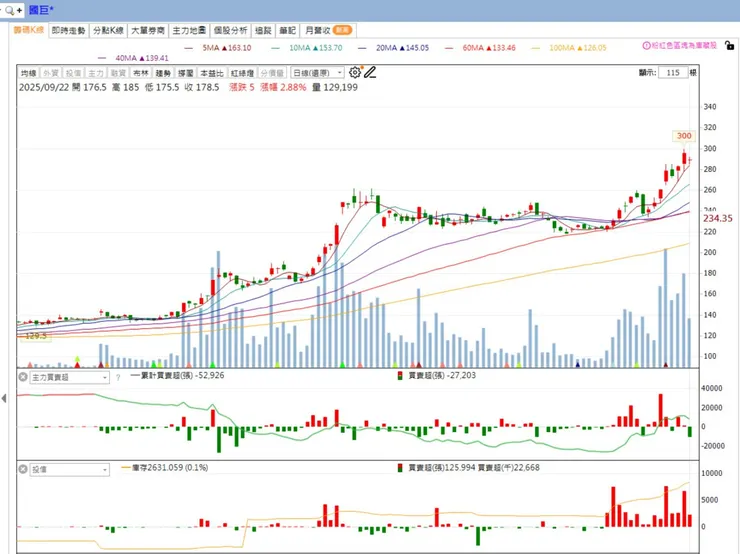Switch to 分點K線 tab

tap(108, 31)
